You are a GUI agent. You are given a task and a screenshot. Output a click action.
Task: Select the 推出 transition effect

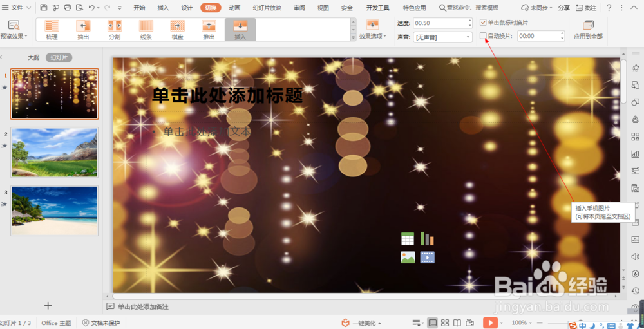click(x=209, y=30)
